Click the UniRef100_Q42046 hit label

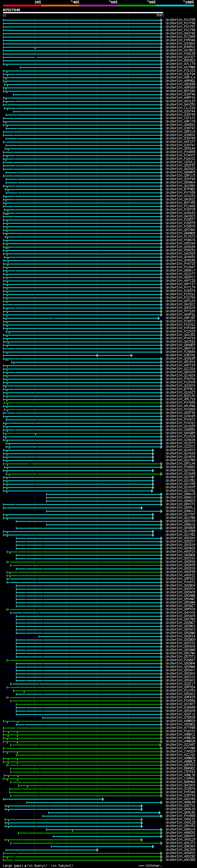pos(180,799)
